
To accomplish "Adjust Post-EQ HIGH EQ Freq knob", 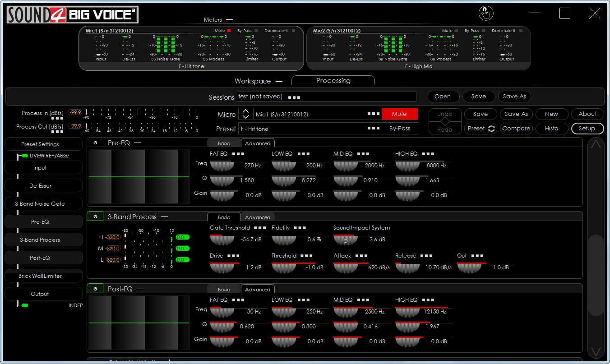I will [x=408, y=312].
